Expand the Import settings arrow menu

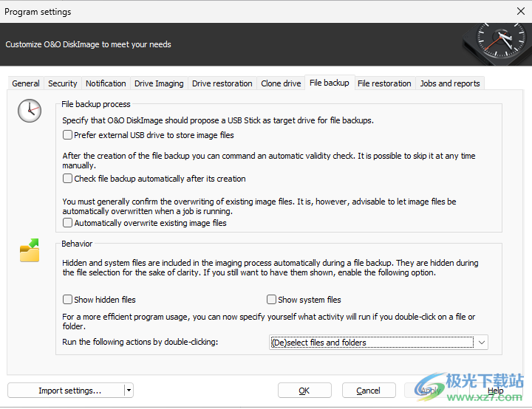tap(129, 391)
